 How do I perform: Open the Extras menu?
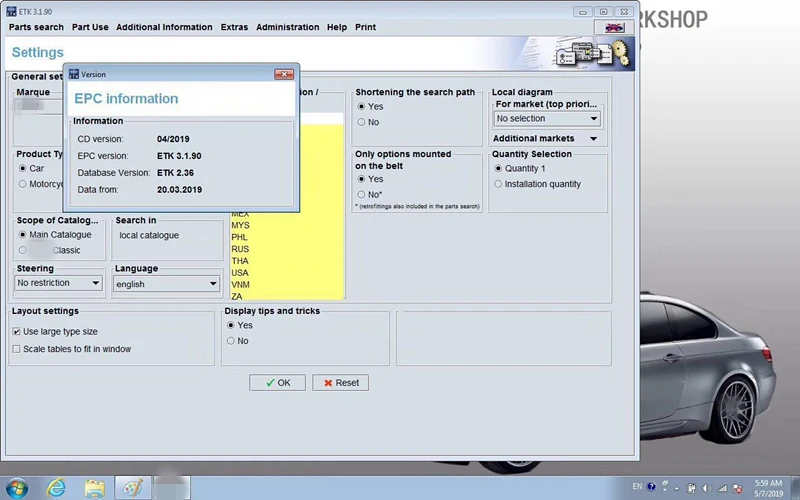coord(234,27)
